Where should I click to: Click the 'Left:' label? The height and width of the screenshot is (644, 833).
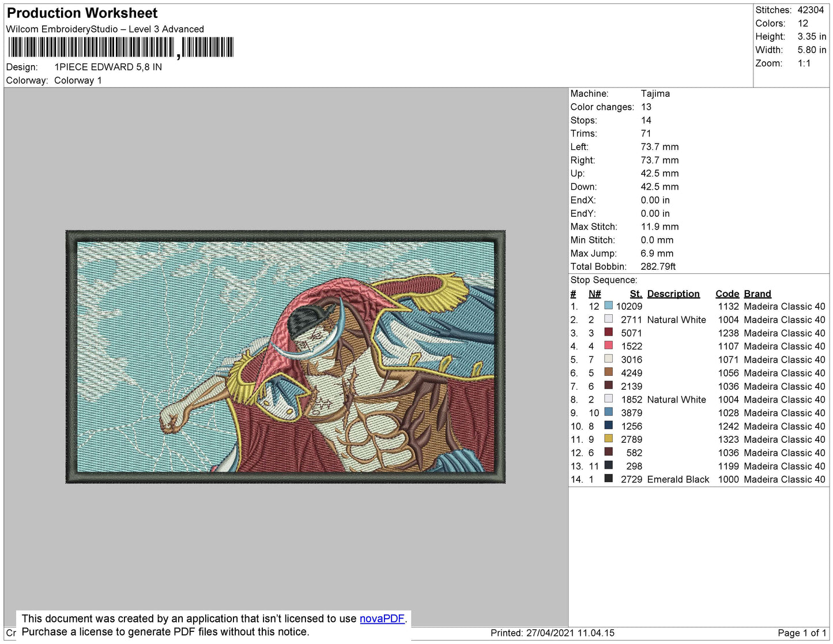click(x=579, y=146)
